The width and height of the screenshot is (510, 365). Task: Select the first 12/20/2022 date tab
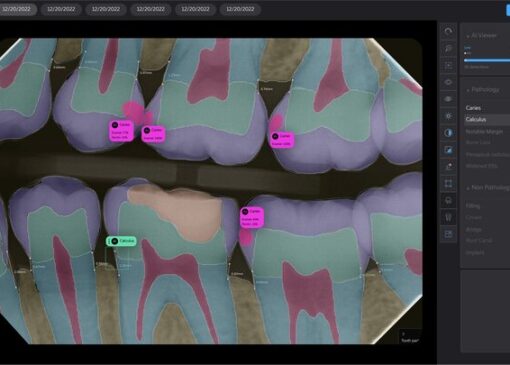(17, 9)
